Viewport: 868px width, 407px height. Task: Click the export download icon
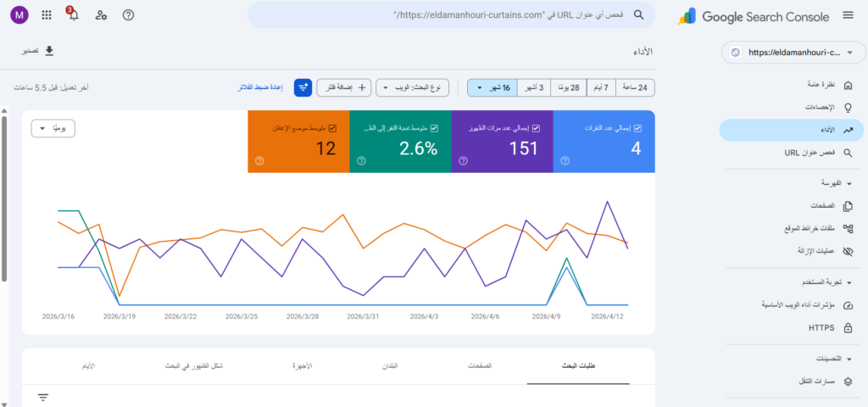click(x=49, y=52)
